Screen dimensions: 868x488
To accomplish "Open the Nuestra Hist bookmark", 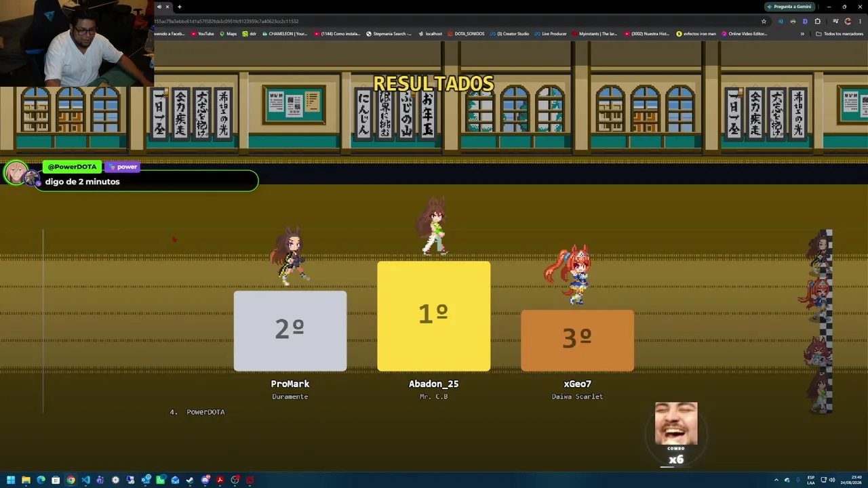I will click(646, 34).
